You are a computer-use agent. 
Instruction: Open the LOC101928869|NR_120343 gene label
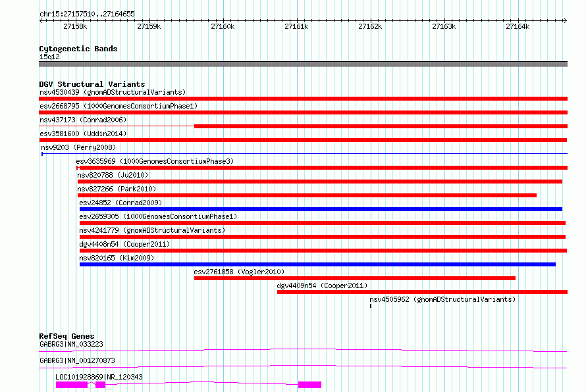click(x=99, y=377)
